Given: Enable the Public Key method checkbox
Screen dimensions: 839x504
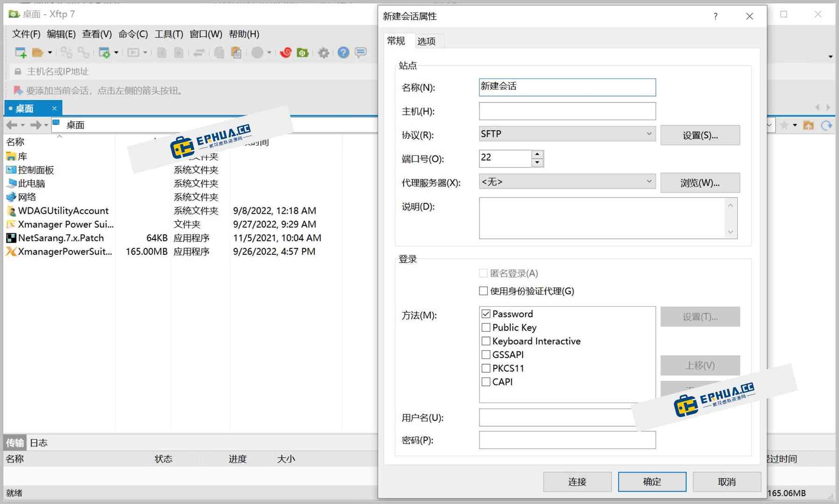Looking at the screenshot, I should tap(486, 328).
